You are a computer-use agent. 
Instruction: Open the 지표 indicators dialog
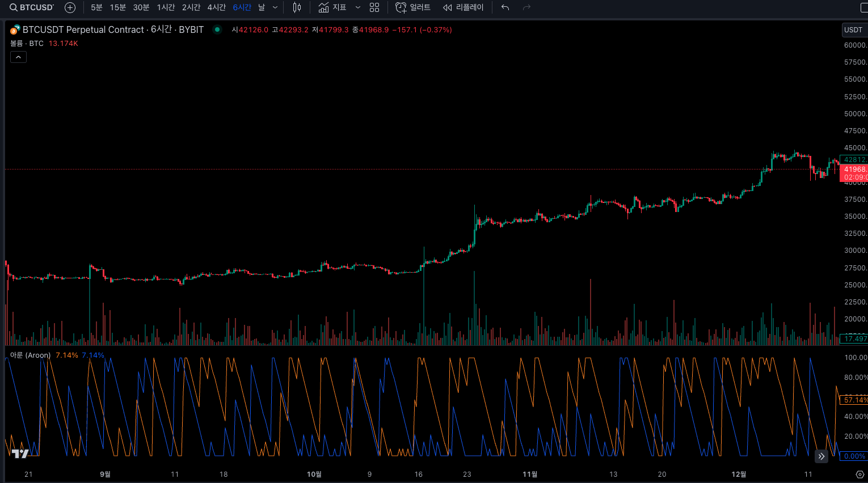coord(332,7)
